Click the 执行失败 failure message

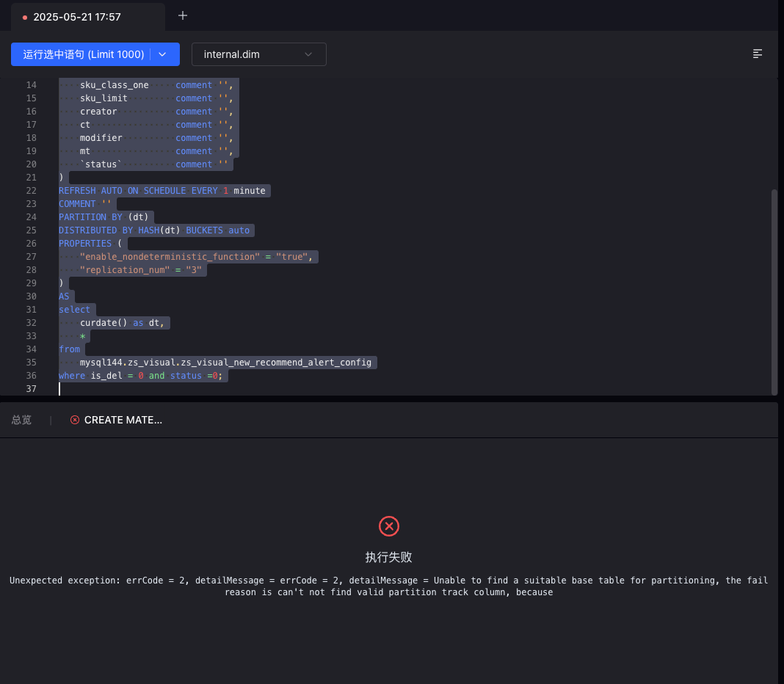click(388, 557)
